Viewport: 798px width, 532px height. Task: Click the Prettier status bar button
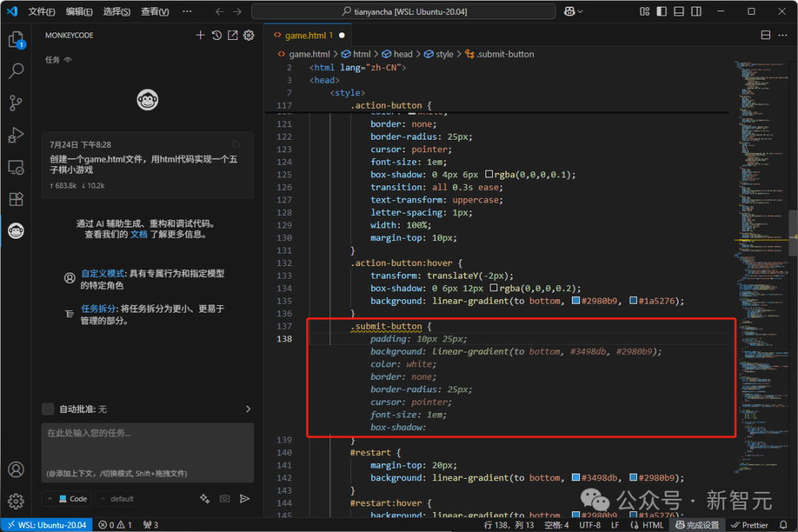(x=748, y=525)
